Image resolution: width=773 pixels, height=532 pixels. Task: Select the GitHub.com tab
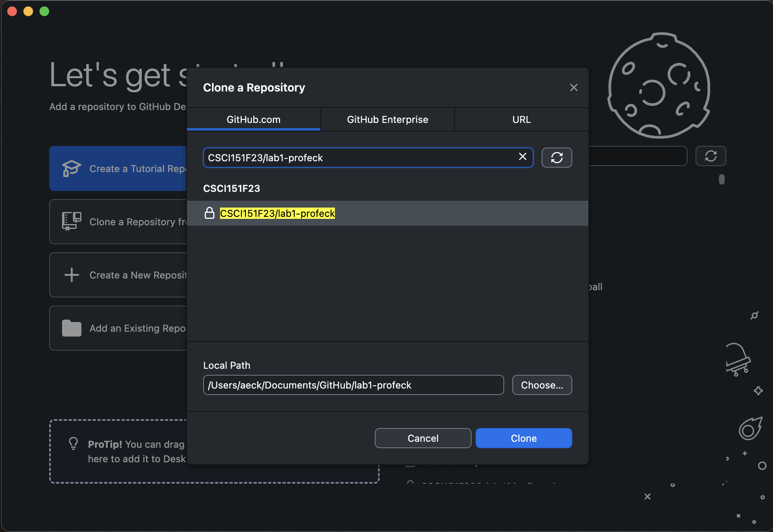pos(254,120)
